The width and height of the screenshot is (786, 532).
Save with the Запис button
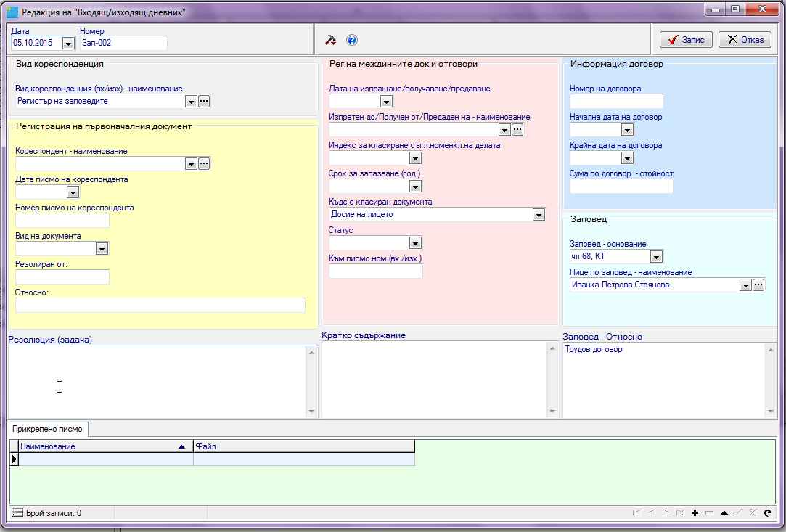pyautogui.click(x=686, y=40)
